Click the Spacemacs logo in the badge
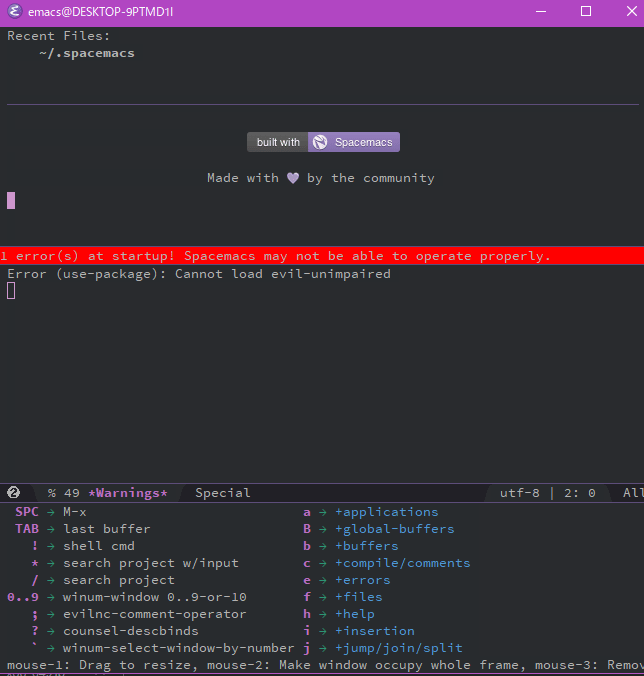This screenshot has width=644, height=676. (x=320, y=142)
